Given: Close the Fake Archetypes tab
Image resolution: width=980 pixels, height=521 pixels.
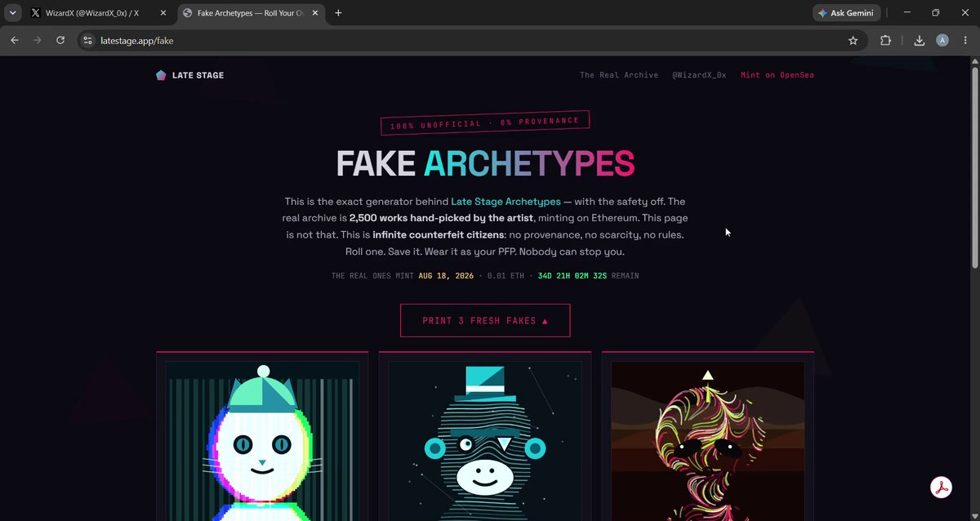Looking at the screenshot, I should [x=317, y=13].
